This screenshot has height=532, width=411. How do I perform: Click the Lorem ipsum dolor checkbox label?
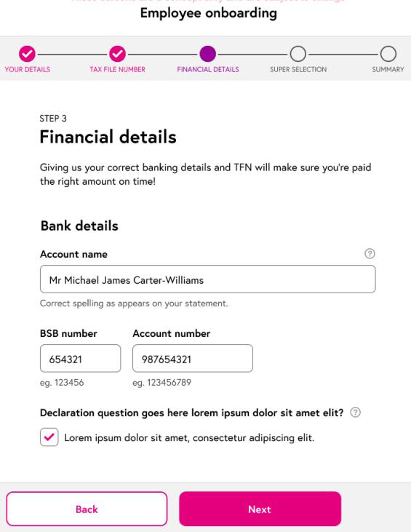189,437
